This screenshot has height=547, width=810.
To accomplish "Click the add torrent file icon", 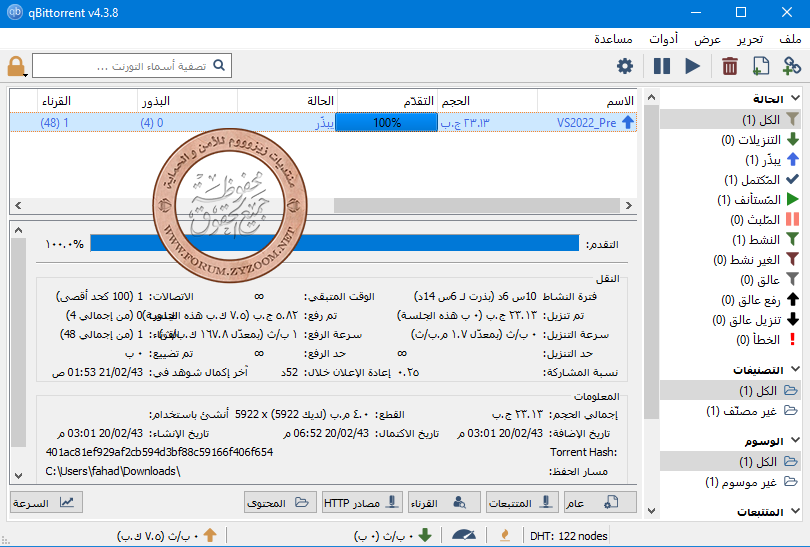I will (x=760, y=66).
